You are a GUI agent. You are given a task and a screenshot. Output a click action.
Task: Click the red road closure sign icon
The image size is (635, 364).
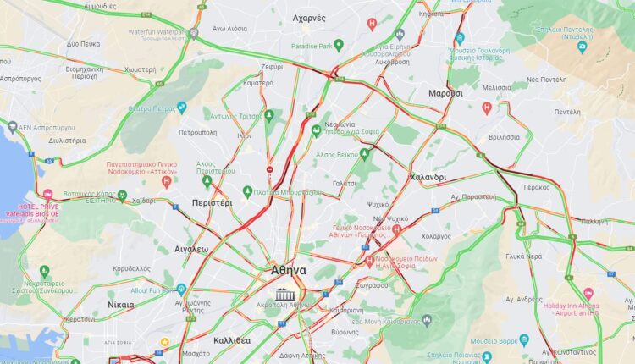[x=270, y=169]
